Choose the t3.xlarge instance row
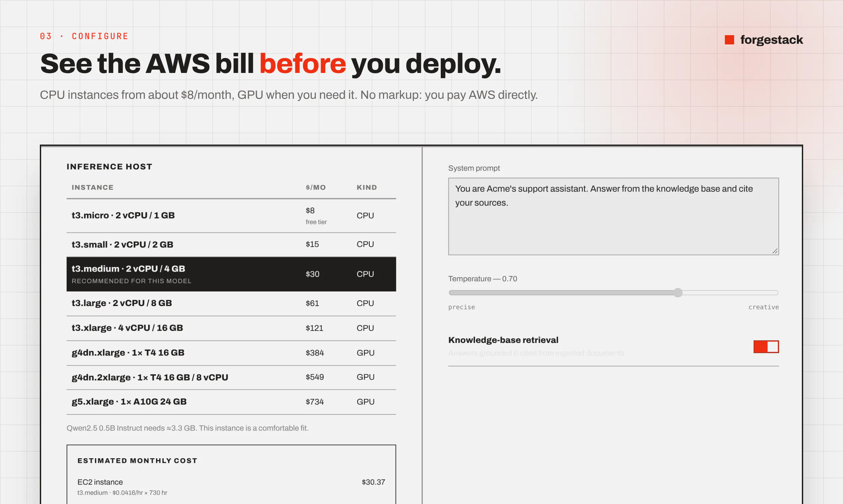843x504 pixels. [231, 328]
